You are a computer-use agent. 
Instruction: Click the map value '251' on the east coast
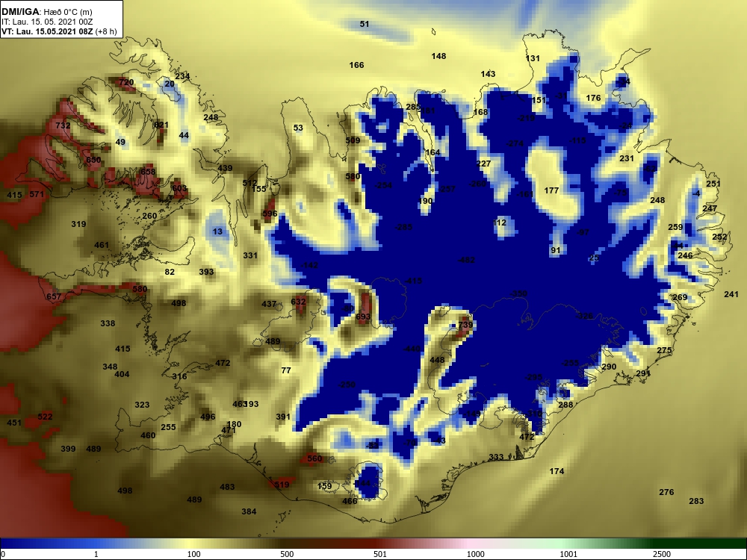713,184
